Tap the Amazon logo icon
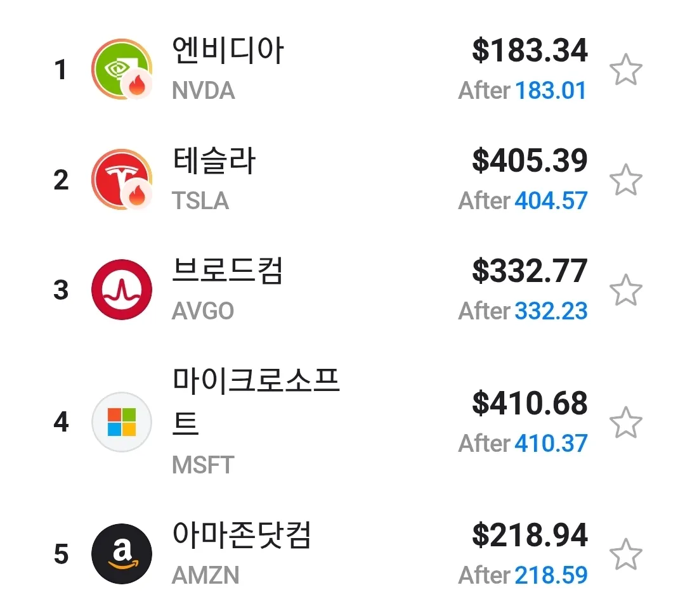This screenshot has width=685, height=616. pos(122,554)
